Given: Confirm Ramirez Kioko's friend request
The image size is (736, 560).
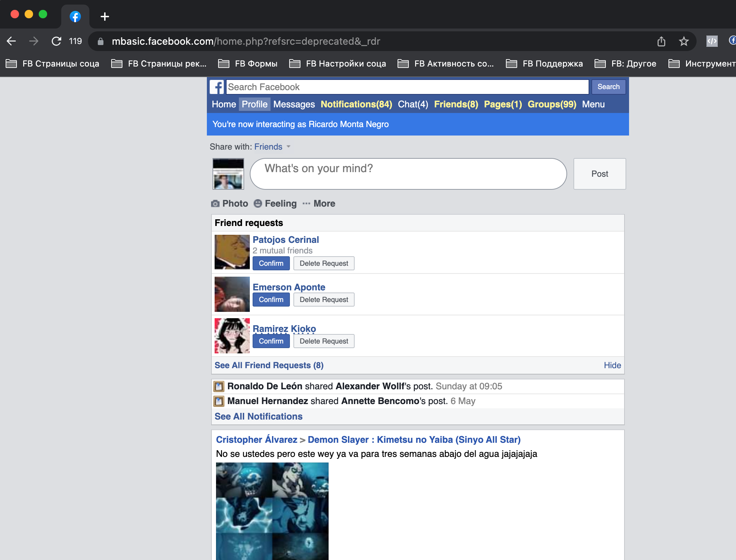Looking at the screenshot, I should pyautogui.click(x=271, y=341).
